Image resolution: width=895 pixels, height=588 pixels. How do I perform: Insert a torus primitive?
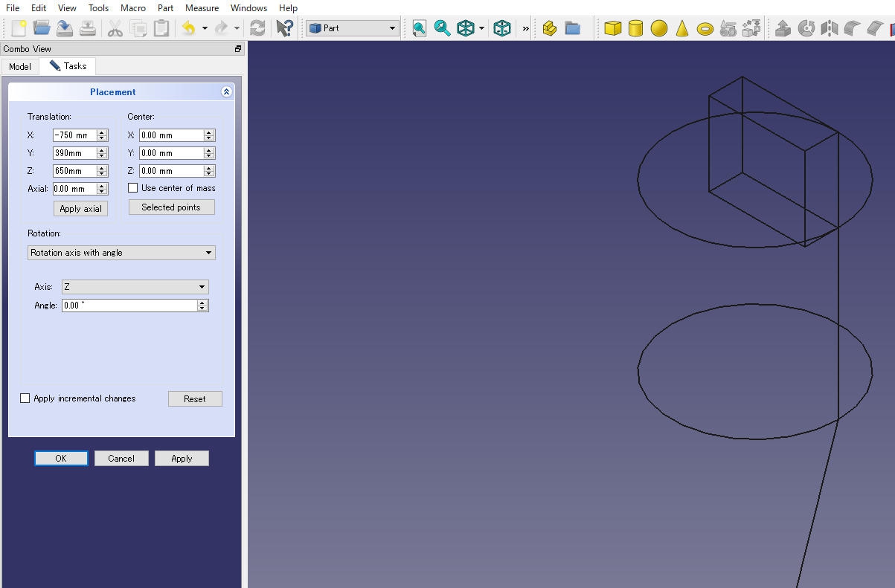click(x=705, y=28)
